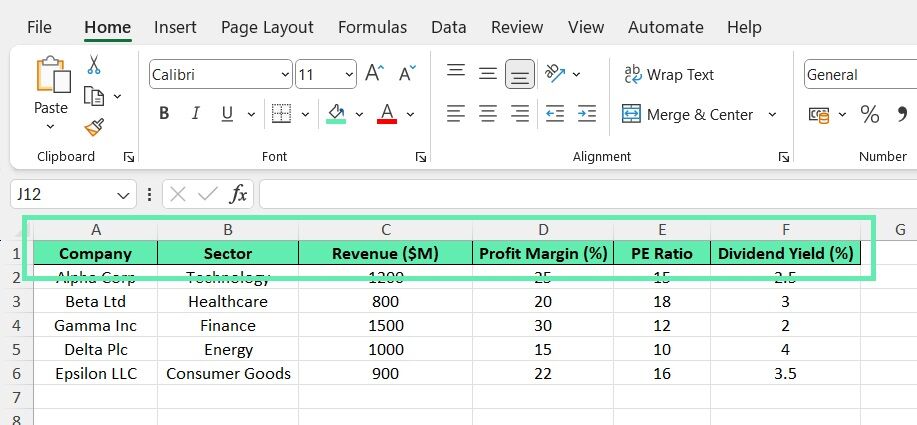917x425 pixels.
Task: Switch to the Page Layout tab
Action: (x=267, y=27)
